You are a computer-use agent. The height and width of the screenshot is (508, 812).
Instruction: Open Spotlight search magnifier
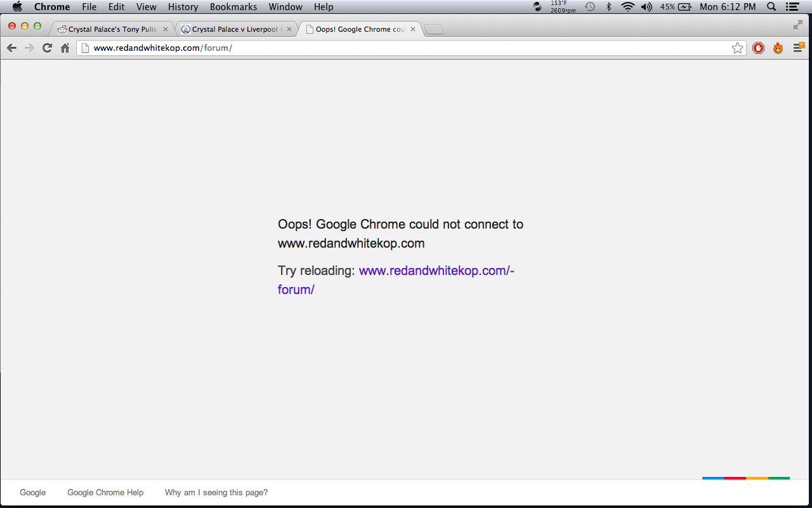[x=771, y=7]
